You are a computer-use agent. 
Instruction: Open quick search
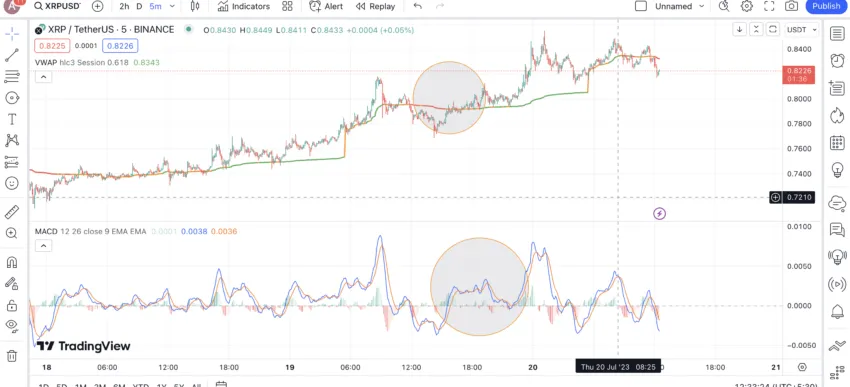(x=724, y=7)
